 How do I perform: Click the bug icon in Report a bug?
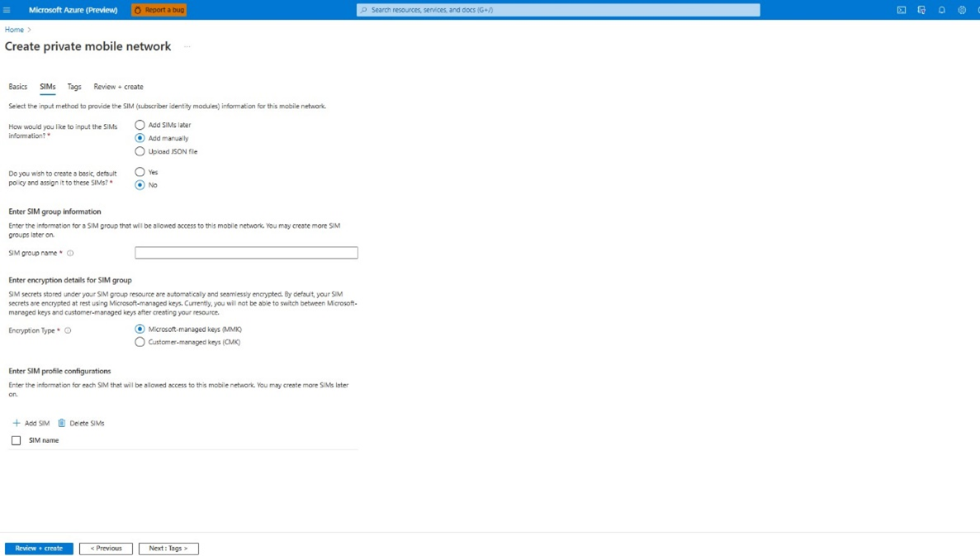coord(138,10)
